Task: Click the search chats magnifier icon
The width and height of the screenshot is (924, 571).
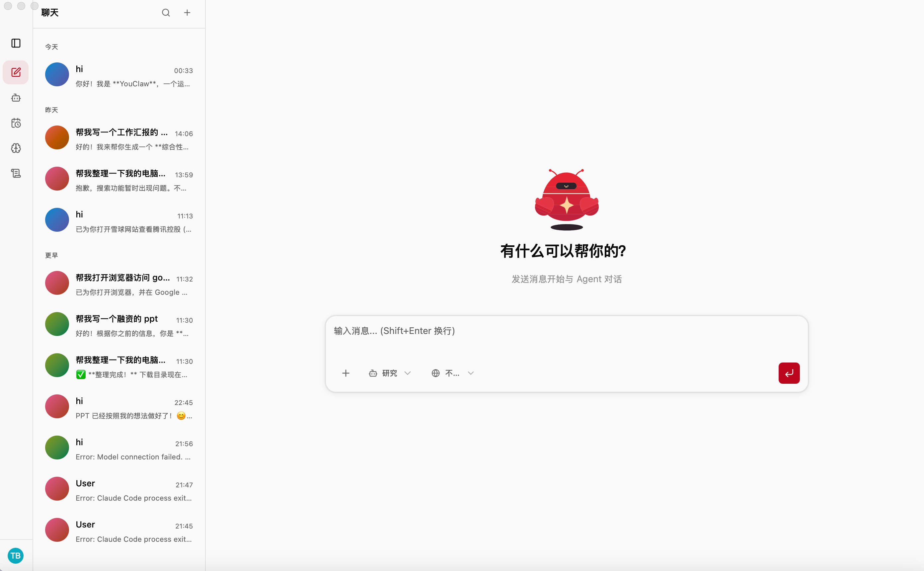Action: pos(166,13)
